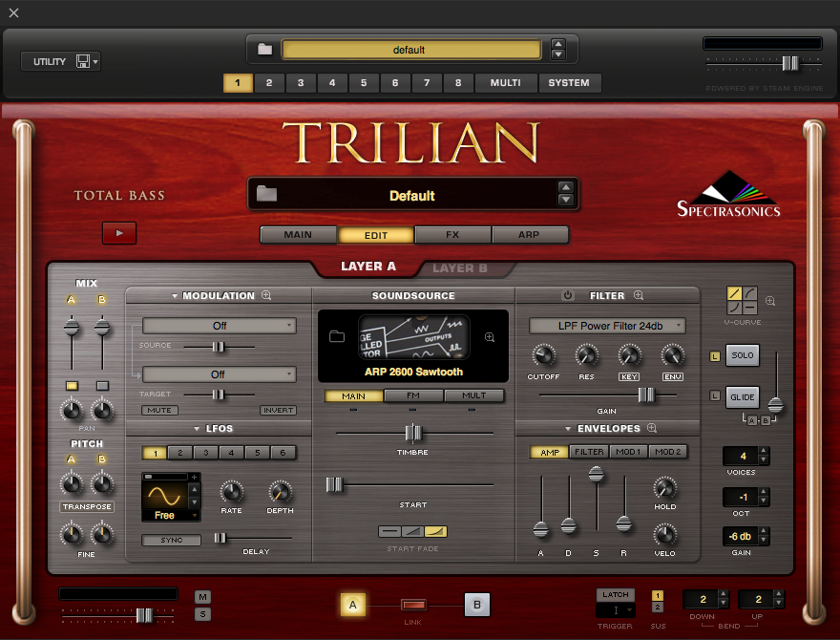The height and width of the screenshot is (640, 840).
Task: Open the MULTI page
Action: click(505, 83)
